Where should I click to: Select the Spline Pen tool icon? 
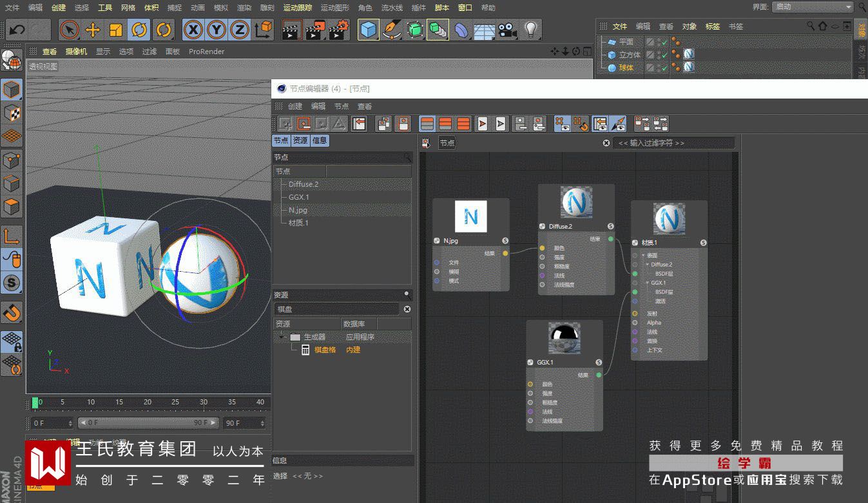pyautogui.click(x=391, y=30)
